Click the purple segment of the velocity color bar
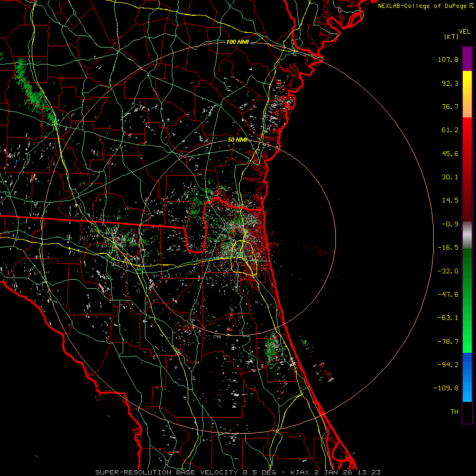This screenshot has width=476, height=476. (467, 59)
